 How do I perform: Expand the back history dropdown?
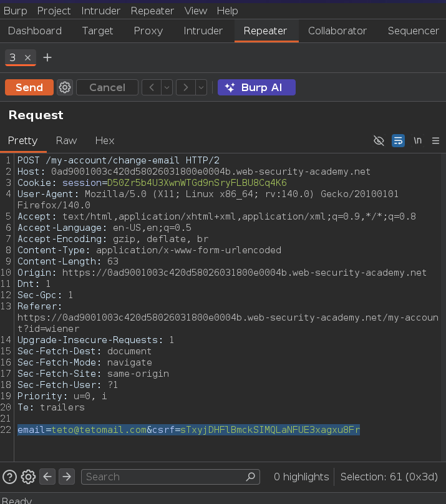[x=167, y=87]
